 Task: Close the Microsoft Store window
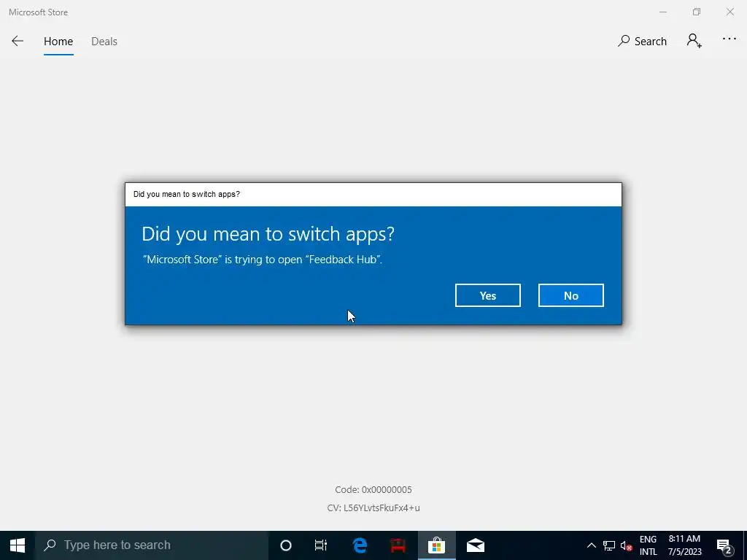pos(729,12)
